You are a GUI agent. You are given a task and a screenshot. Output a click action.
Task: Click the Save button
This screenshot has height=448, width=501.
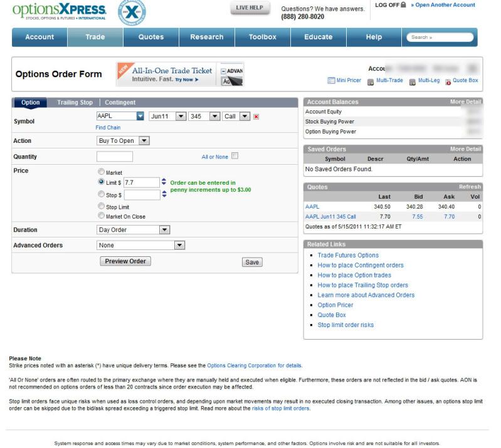(252, 262)
